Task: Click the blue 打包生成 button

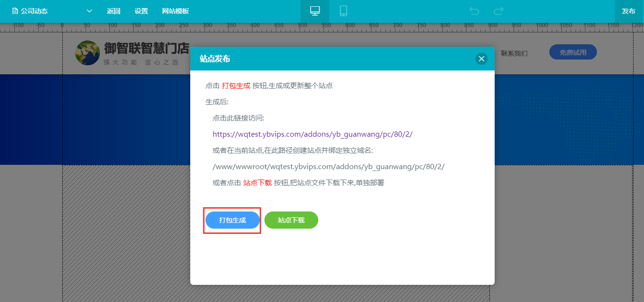Action: 233,220
